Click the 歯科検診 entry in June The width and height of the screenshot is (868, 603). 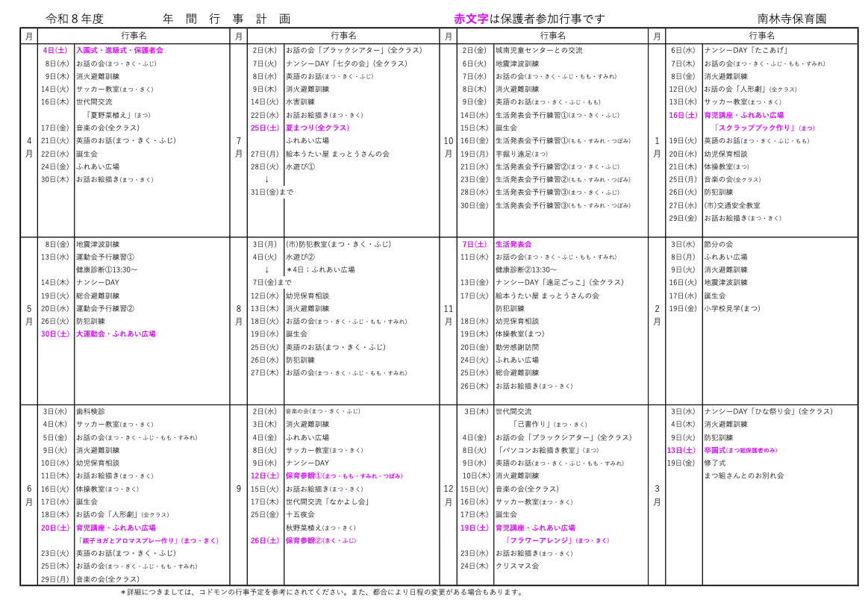coord(90,411)
